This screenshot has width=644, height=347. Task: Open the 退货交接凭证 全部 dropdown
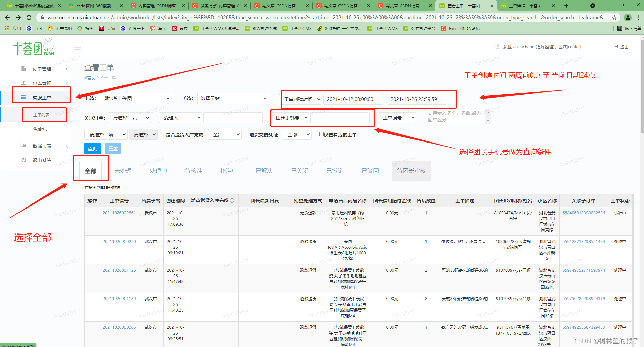click(x=297, y=134)
